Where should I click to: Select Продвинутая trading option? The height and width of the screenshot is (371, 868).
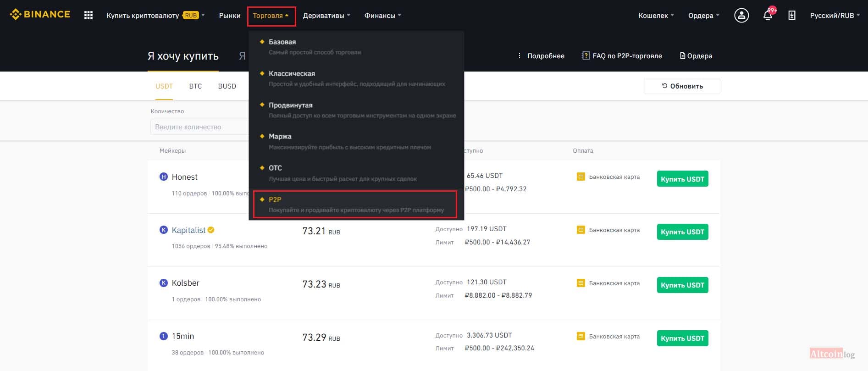[x=356, y=110]
